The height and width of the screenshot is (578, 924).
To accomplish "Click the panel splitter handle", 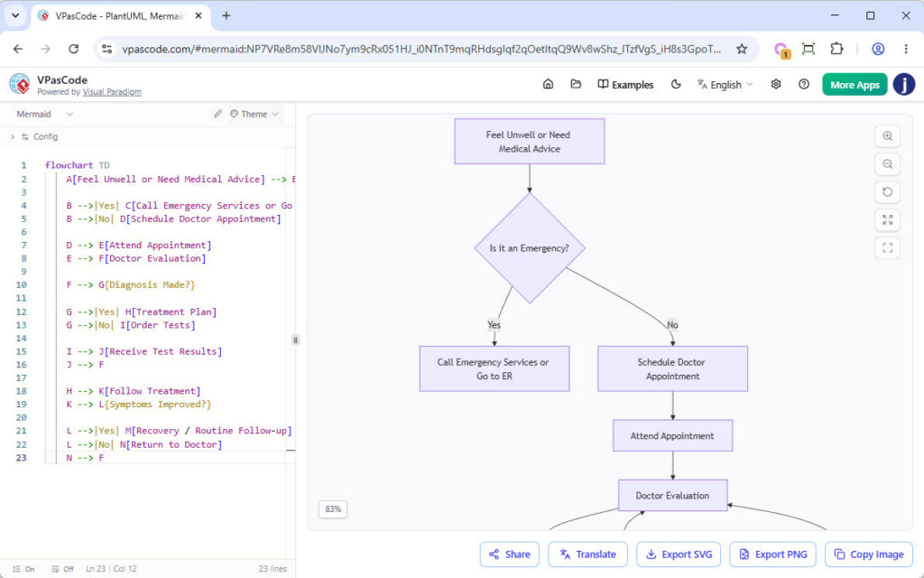I will tap(295, 340).
